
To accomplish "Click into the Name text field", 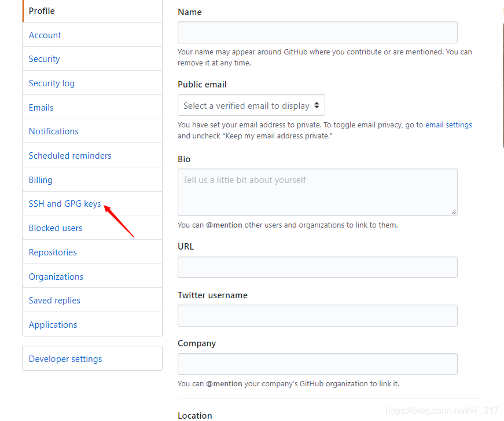I will coord(317,32).
